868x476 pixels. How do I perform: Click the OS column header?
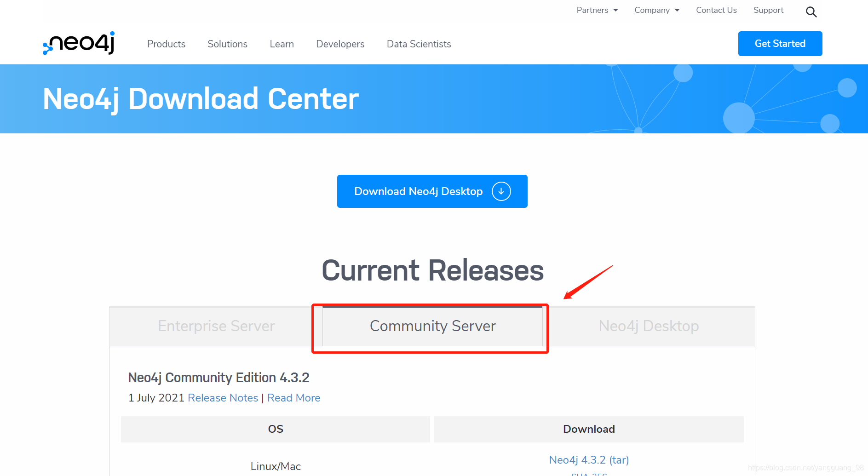(276, 429)
